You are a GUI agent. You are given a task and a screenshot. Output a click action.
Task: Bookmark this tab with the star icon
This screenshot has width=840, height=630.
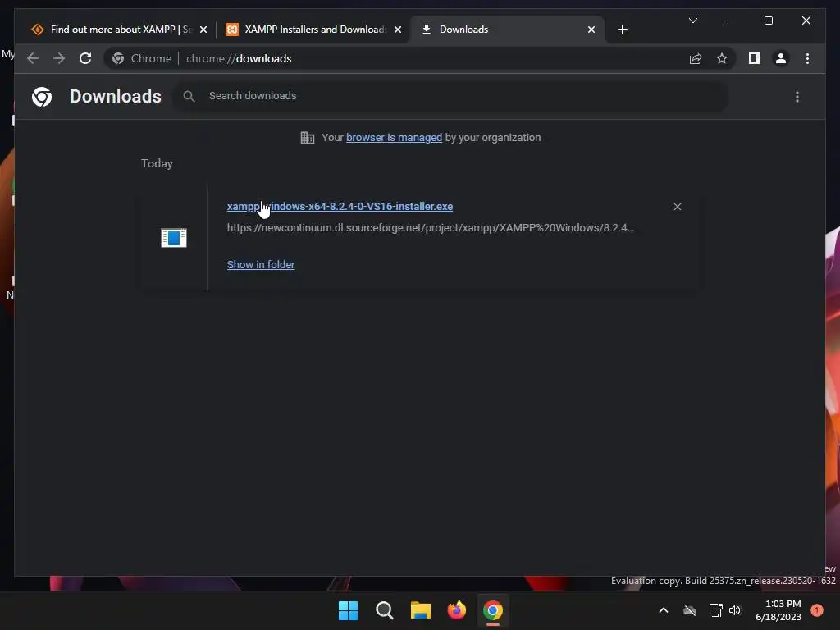[x=722, y=58]
